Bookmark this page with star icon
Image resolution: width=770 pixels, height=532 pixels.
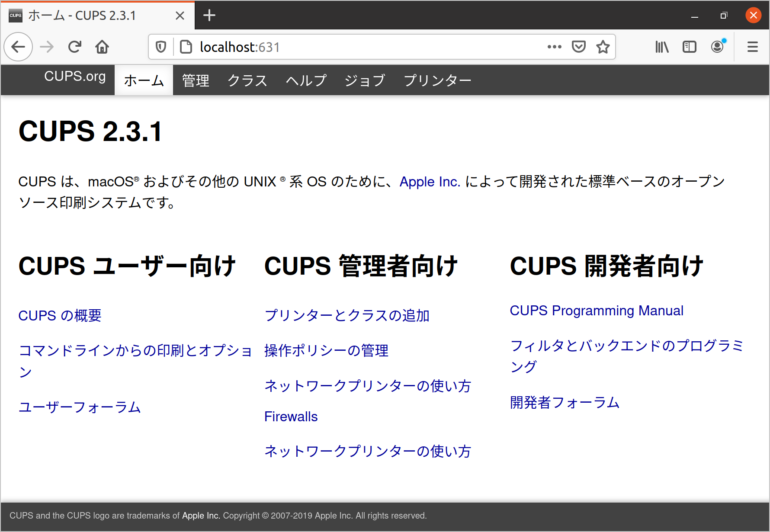tap(603, 47)
